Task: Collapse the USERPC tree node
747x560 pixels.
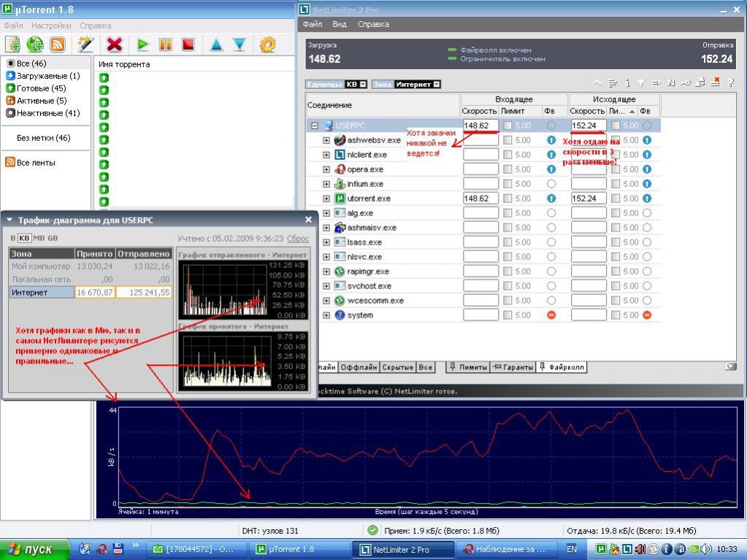Action: 315,126
